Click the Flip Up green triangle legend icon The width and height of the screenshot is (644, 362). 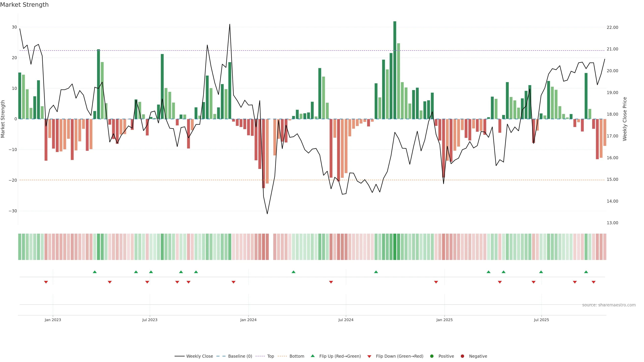(312, 356)
